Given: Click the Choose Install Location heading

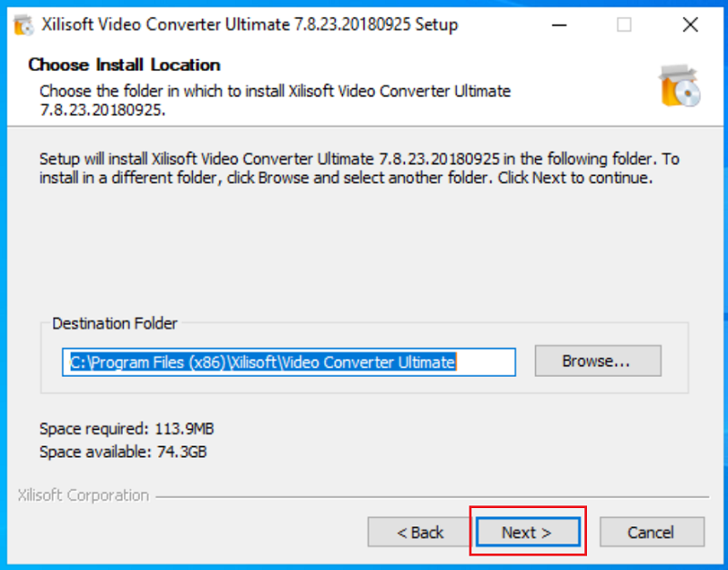Looking at the screenshot, I should [x=125, y=65].
